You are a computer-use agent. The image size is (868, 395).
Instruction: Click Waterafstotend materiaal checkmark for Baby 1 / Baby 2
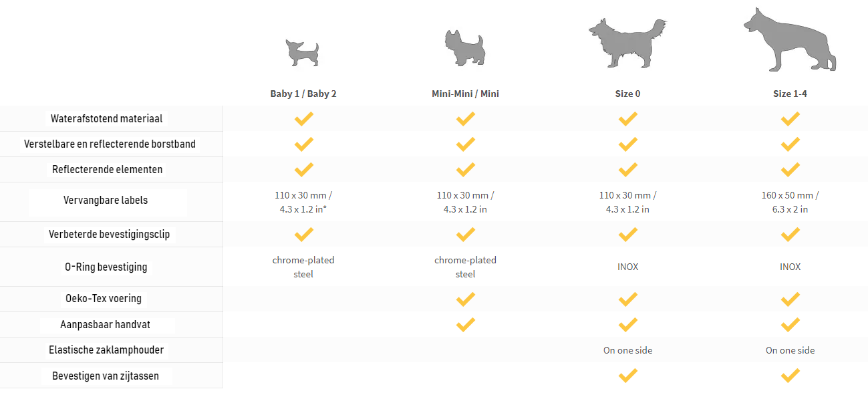303,119
